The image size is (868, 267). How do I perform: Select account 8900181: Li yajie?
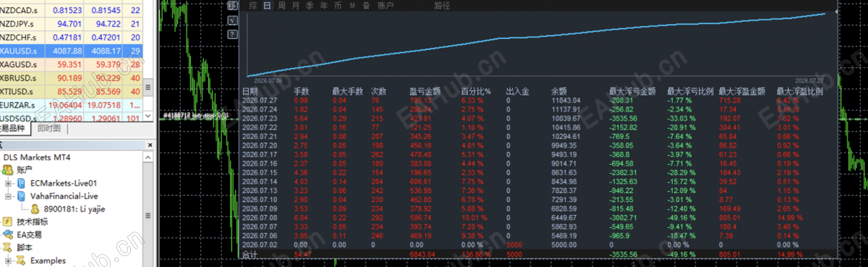[74, 208]
